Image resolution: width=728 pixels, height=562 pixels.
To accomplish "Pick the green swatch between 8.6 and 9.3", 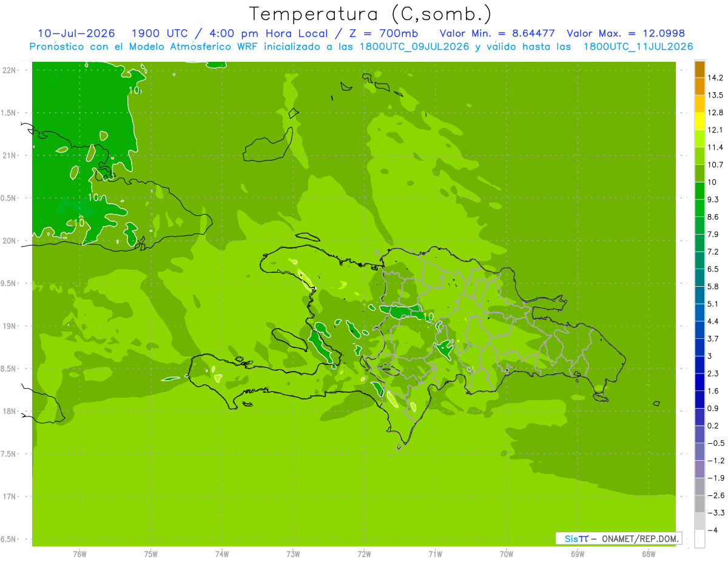I will click(699, 208).
